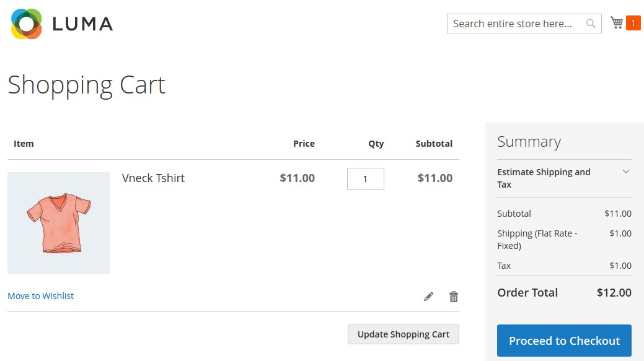Image resolution: width=644 pixels, height=361 pixels.
Task: Click Proceed to Checkout button
Action: coord(564,341)
